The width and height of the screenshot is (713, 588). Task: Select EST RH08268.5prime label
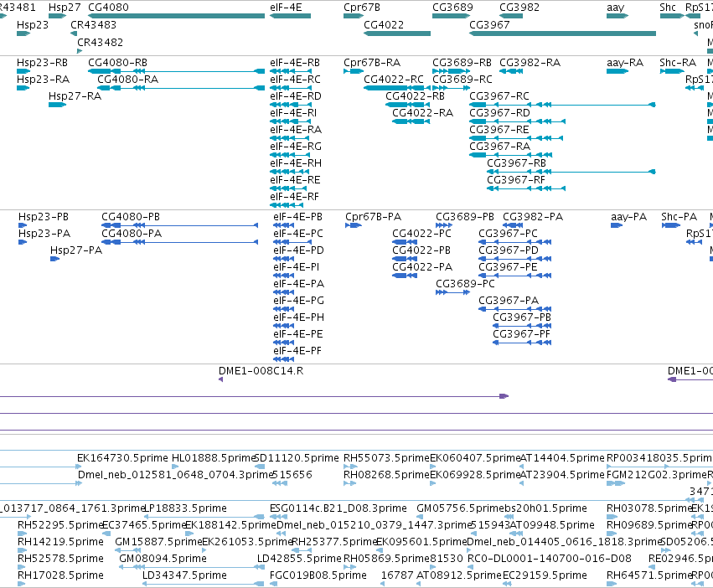[386, 474]
